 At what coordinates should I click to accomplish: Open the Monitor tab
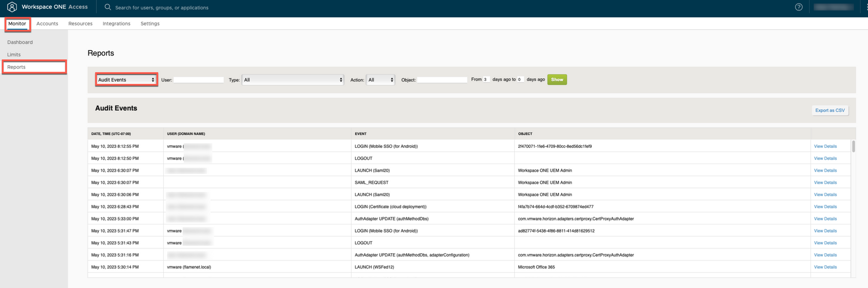click(17, 23)
